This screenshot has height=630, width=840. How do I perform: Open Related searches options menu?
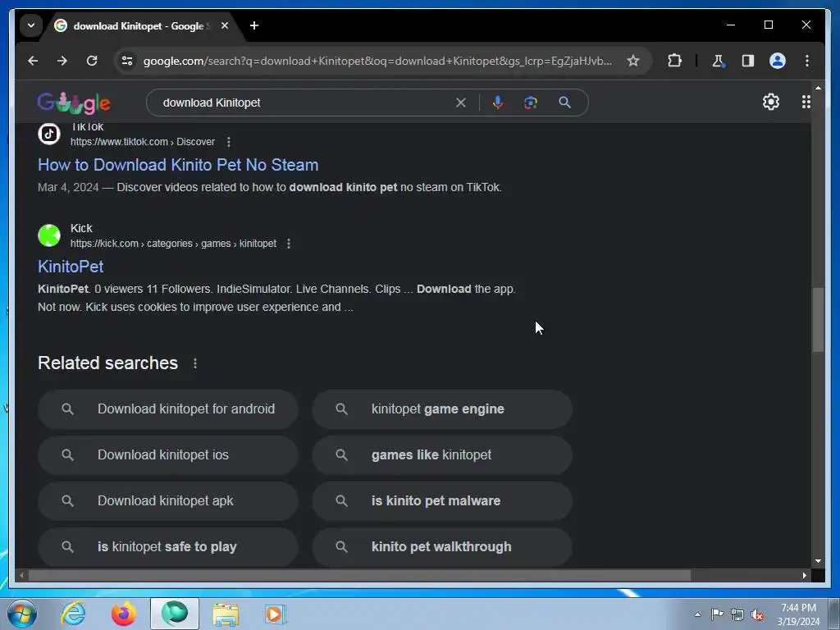195,363
